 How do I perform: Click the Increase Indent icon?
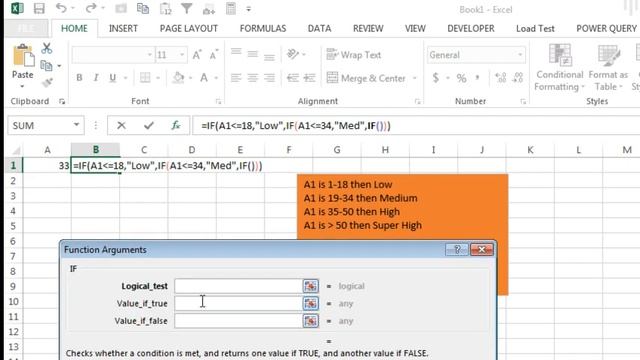tap(309, 78)
